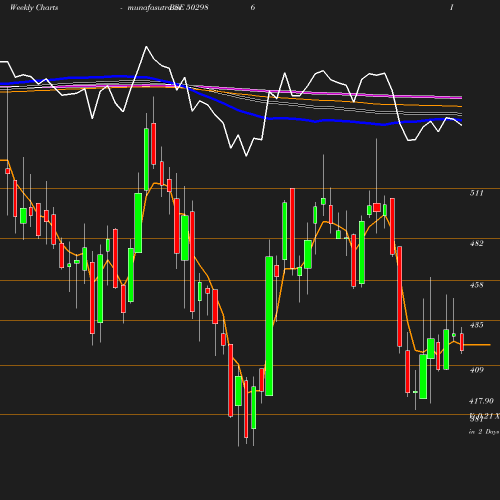The width and height of the screenshot is (500, 500).
Task: Click the 511 price level label
Action: 476,193
